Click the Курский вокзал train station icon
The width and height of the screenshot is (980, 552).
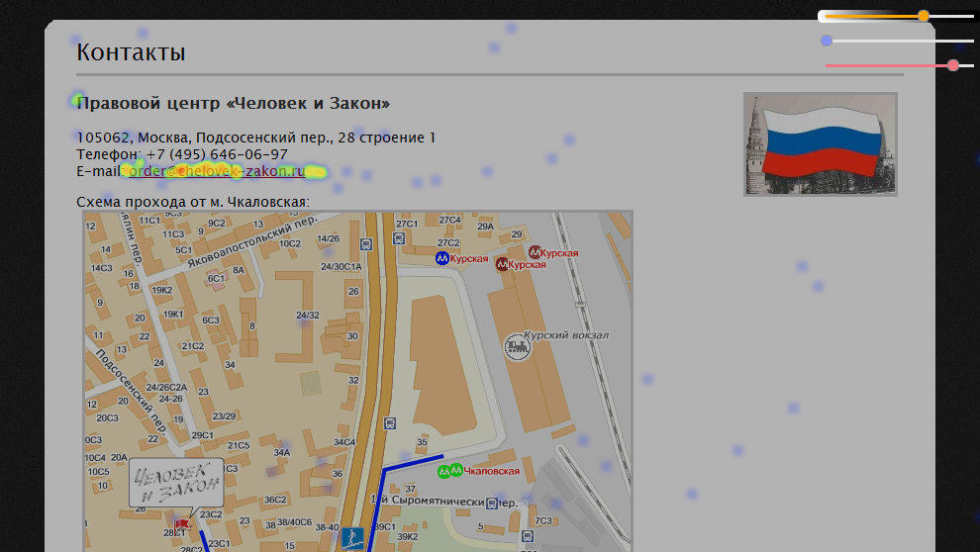click(516, 346)
